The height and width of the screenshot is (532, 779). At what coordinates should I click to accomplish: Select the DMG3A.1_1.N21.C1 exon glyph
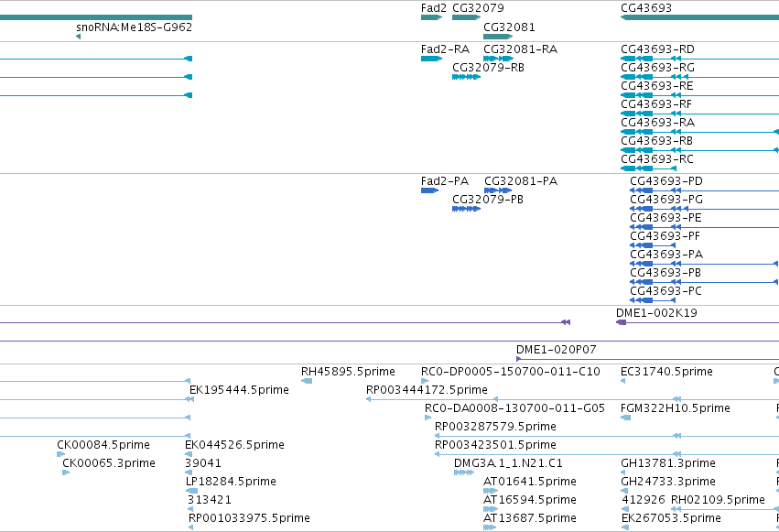point(464,472)
